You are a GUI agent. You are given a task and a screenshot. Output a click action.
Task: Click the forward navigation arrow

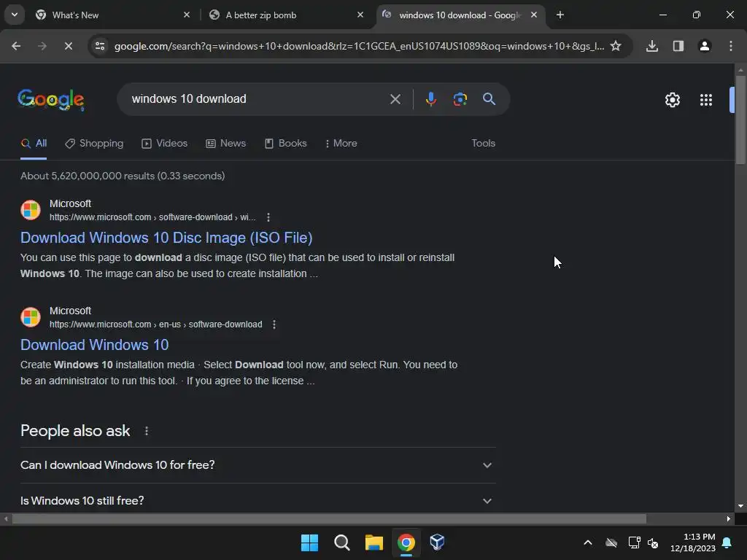[42, 46]
